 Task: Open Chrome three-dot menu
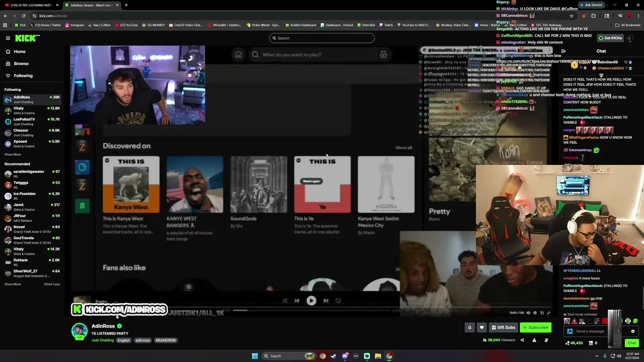click(x=638, y=16)
